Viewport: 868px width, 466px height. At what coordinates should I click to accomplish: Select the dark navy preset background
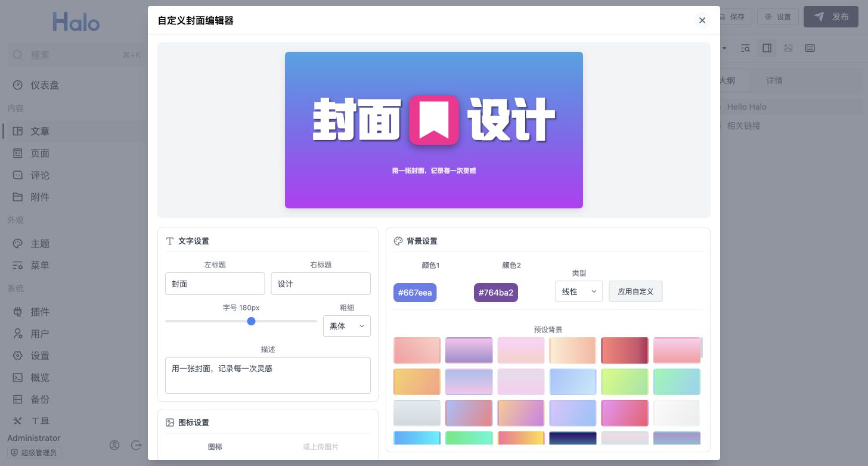coord(573,438)
